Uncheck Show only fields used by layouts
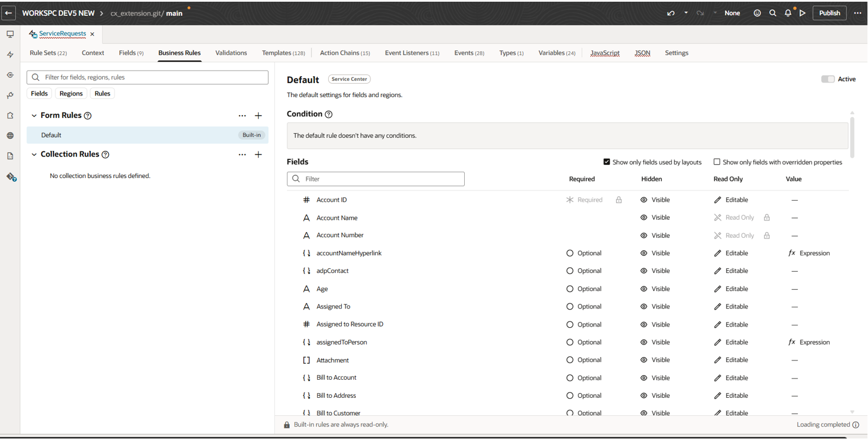Image resolution: width=868 pixels, height=439 pixels. coord(607,162)
